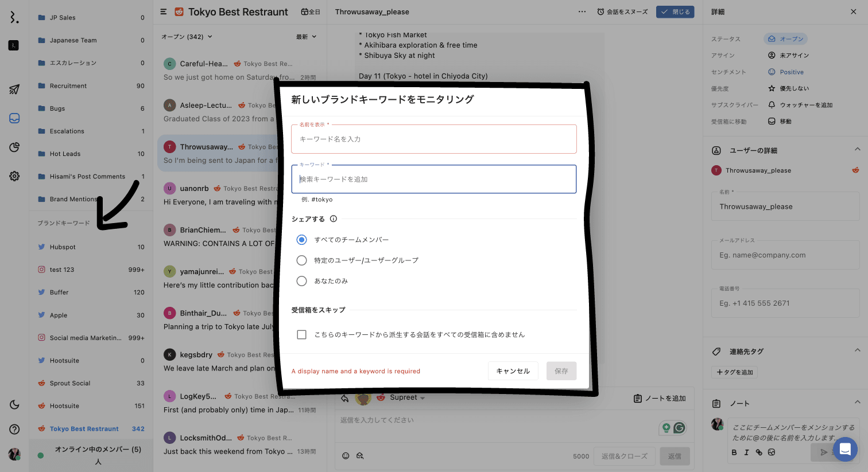The image size is (868, 472).
Task: Open the reports pie chart icon
Action: pyautogui.click(x=14, y=147)
